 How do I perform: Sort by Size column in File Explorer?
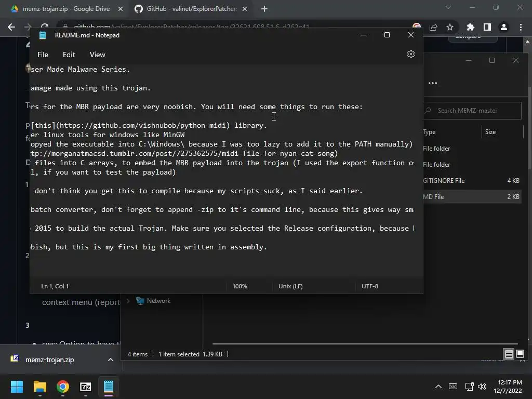pos(490,132)
